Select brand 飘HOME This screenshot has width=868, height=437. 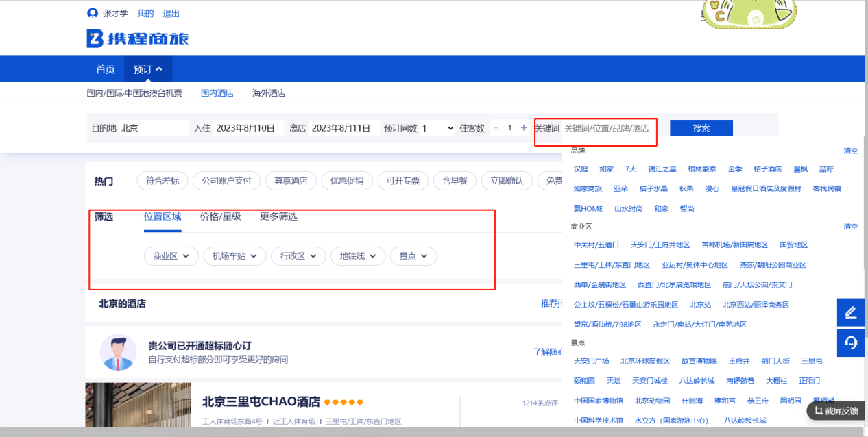tap(588, 208)
